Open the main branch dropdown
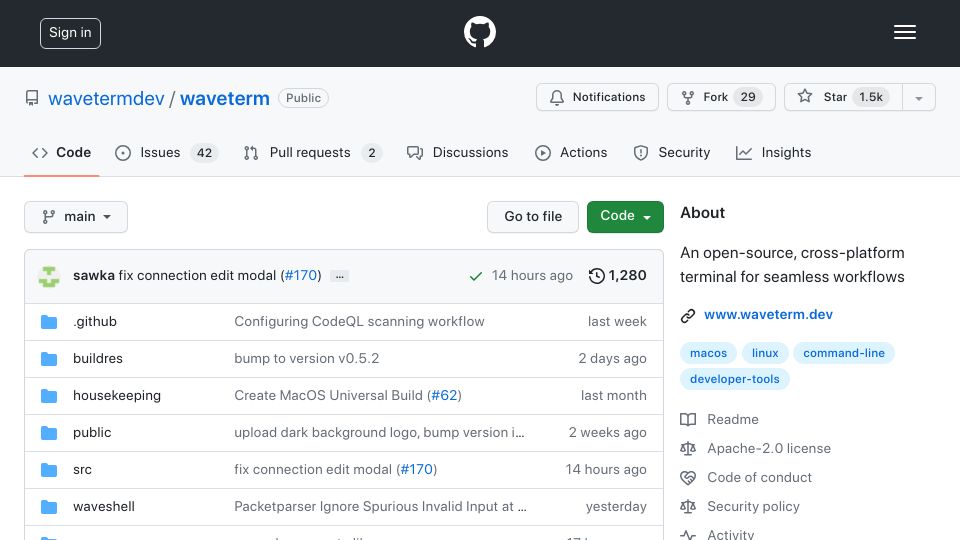960x540 pixels. point(76,217)
